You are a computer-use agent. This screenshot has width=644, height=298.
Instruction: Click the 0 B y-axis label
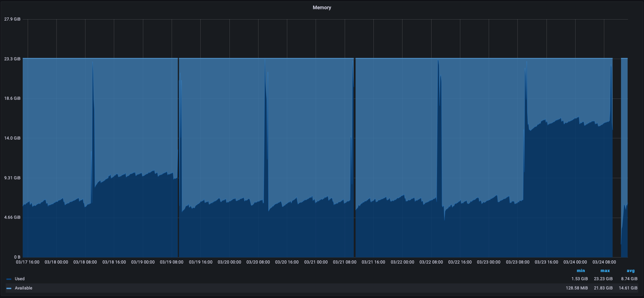(x=17, y=257)
